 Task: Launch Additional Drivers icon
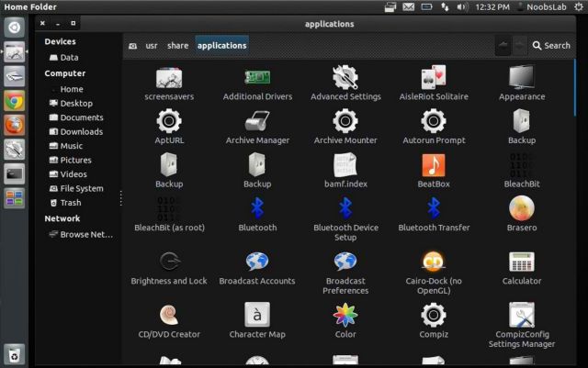click(x=257, y=78)
